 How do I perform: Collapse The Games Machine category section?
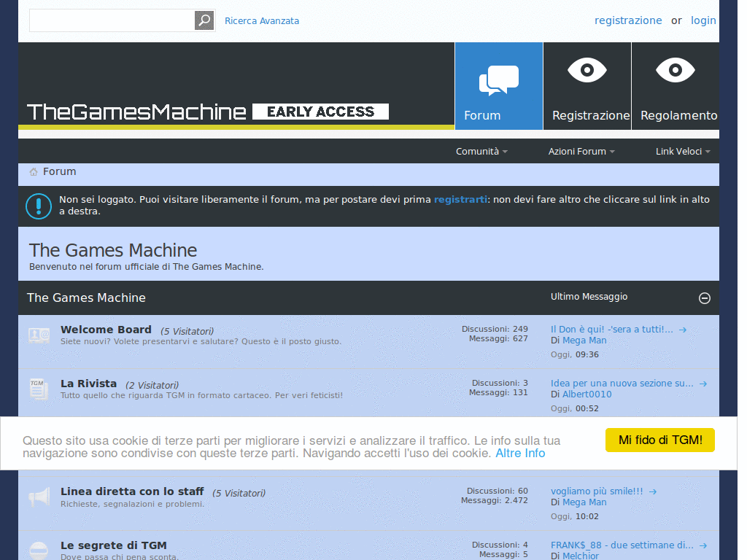(705, 297)
